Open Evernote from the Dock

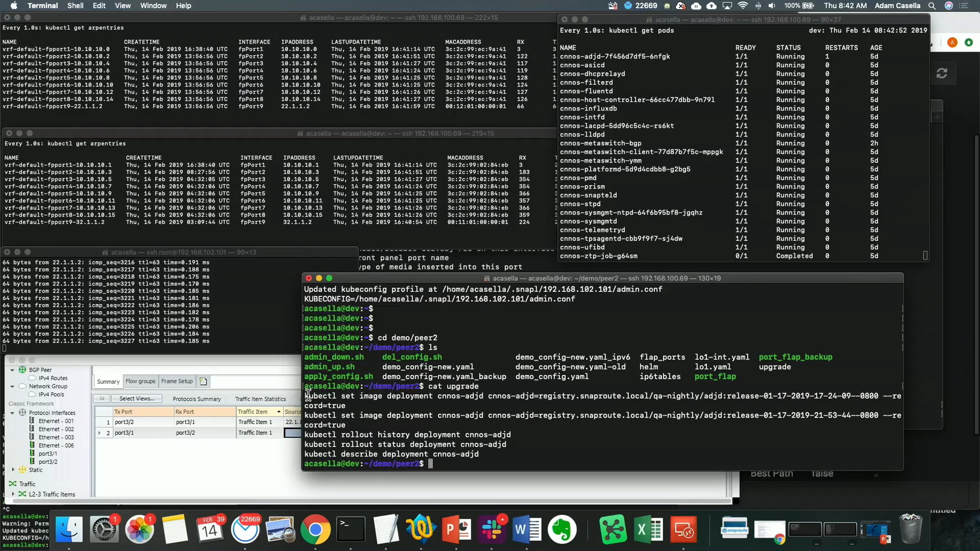562,529
